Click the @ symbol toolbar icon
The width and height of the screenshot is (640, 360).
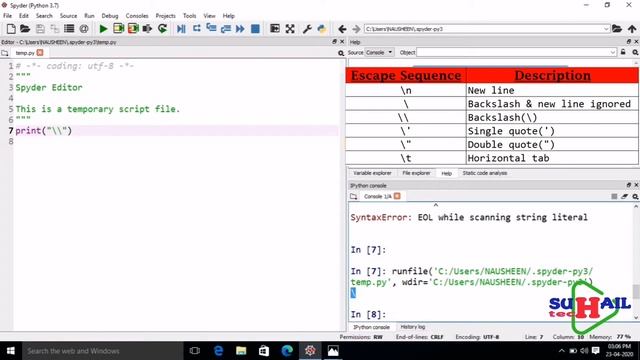click(84, 29)
